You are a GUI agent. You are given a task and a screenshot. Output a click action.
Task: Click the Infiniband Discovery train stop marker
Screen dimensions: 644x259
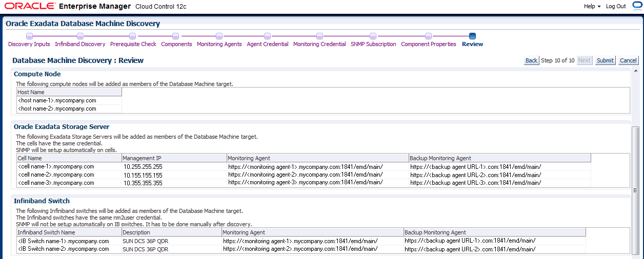[80, 36]
